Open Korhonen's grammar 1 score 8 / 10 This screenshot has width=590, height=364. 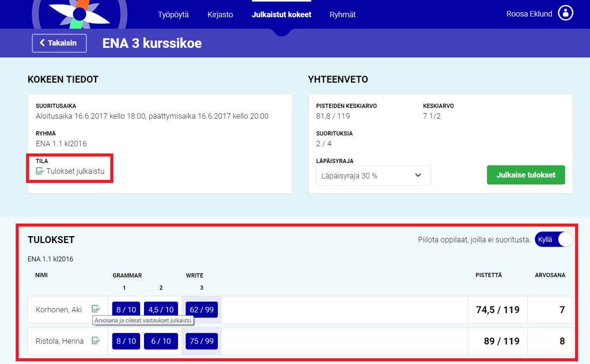(126, 309)
